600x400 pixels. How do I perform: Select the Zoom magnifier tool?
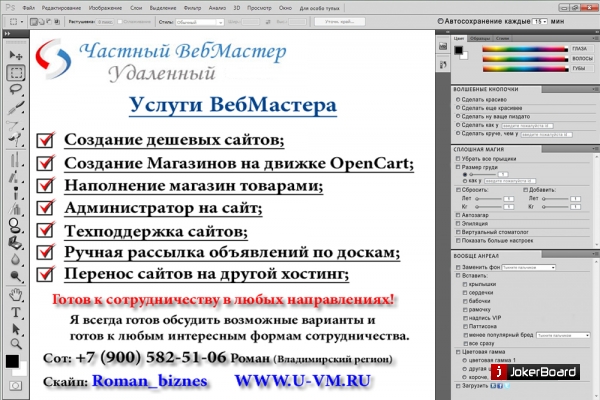tap(15, 343)
